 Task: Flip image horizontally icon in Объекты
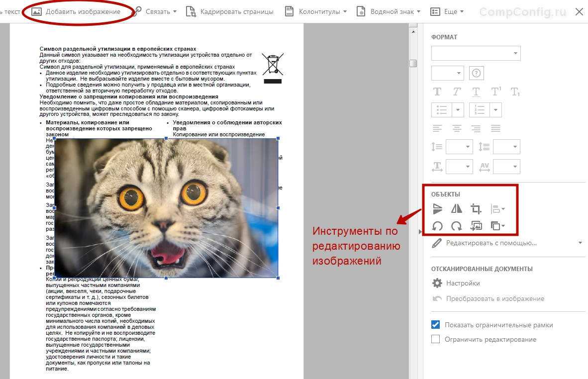tap(456, 209)
